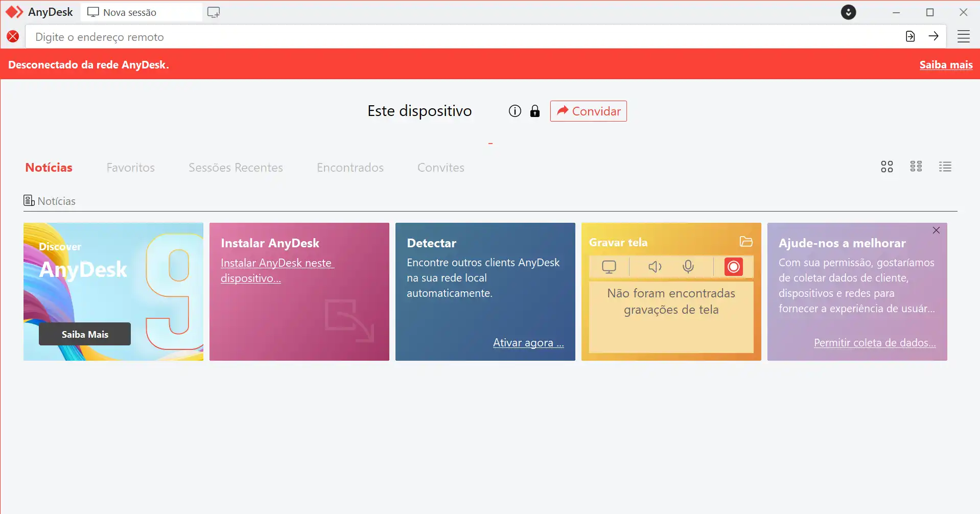This screenshot has width=980, height=514.
Task: Click Saiba Mais on Discover AnyDesk card
Action: (85, 334)
